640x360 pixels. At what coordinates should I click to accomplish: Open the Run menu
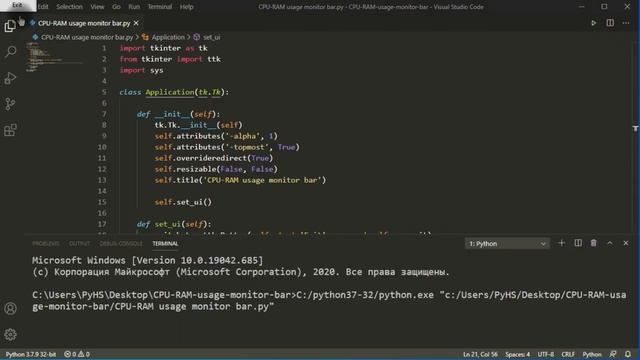click(134, 7)
